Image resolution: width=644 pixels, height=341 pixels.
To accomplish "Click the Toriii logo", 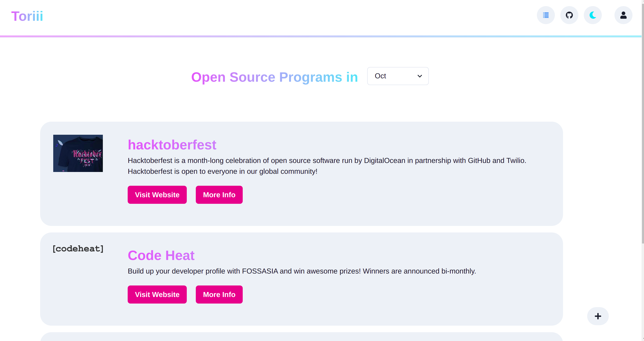I will [x=27, y=16].
